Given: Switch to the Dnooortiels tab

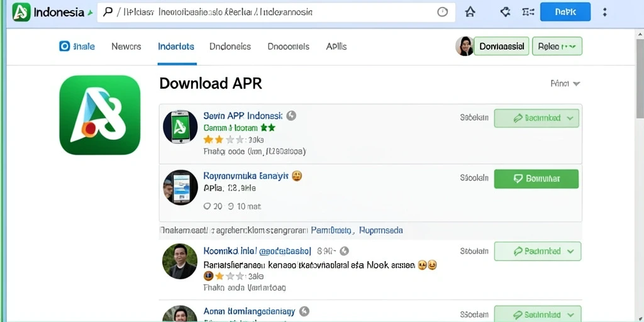Looking at the screenshot, I should point(288,47).
